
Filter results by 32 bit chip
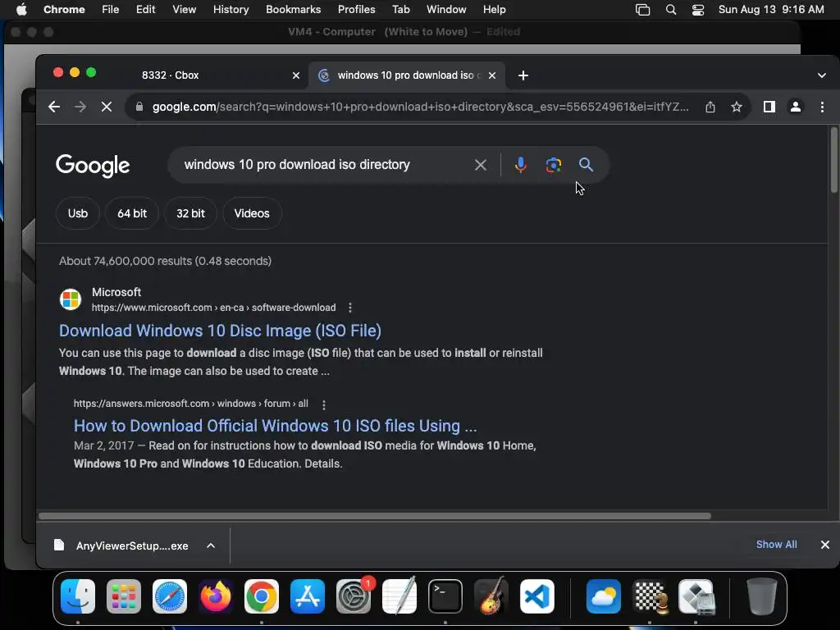coord(190,213)
